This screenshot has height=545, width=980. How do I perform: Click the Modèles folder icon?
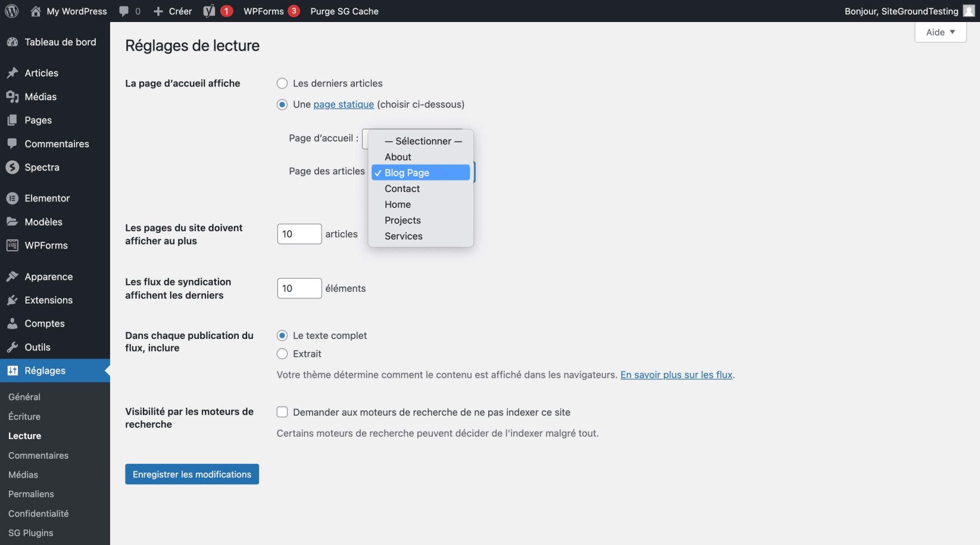point(13,222)
